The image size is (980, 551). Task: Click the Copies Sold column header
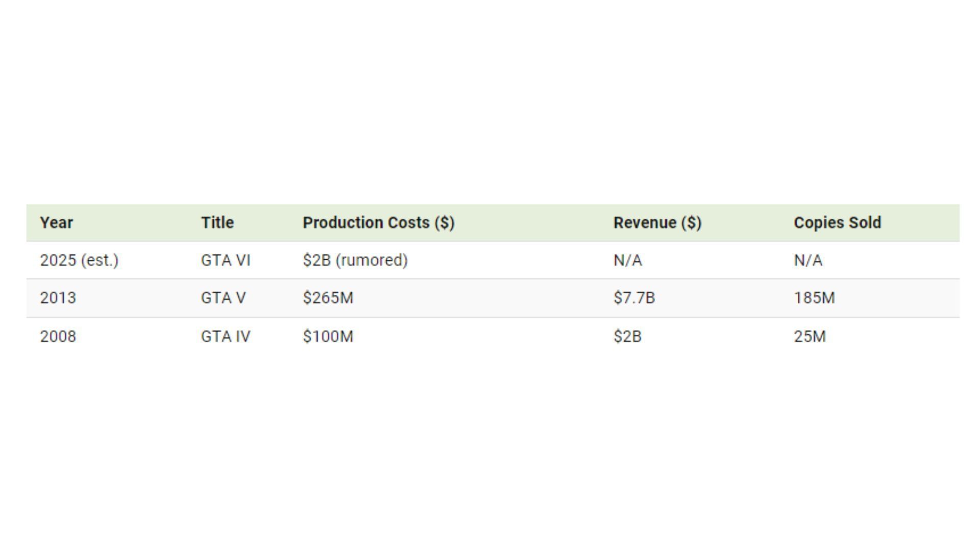[x=837, y=223]
